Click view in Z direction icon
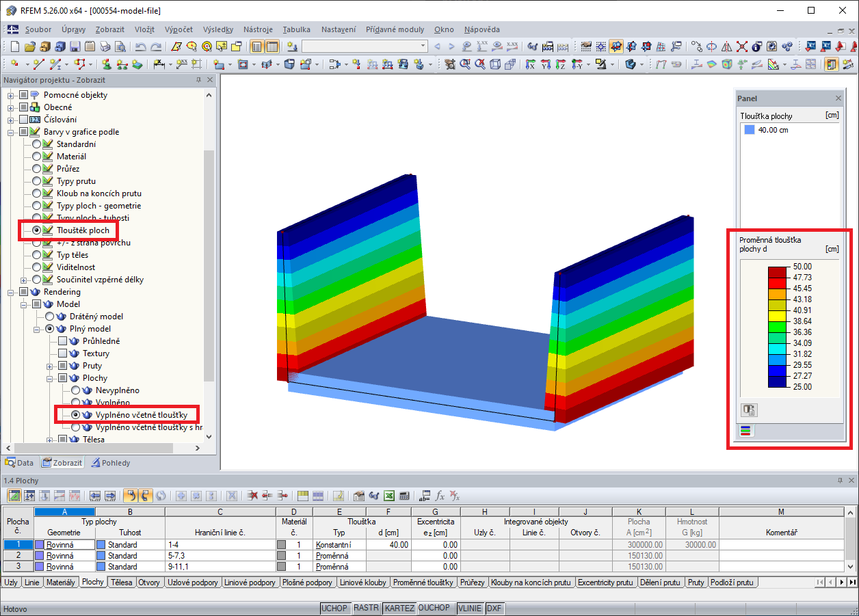The height and width of the screenshot is (616, 859). 560,64
